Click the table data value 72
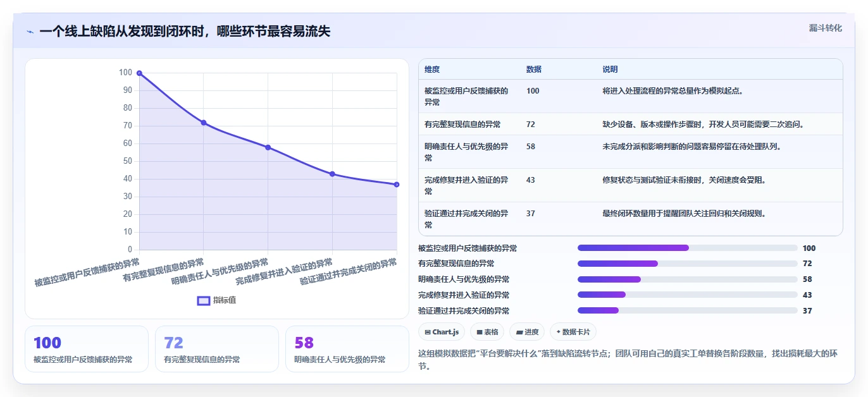 click(x=531, y=125)
